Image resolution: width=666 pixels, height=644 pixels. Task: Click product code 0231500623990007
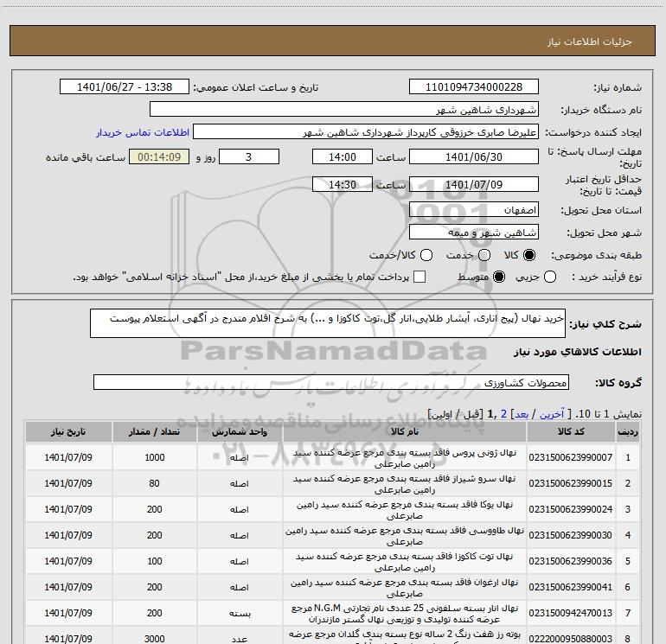(571, 457)
